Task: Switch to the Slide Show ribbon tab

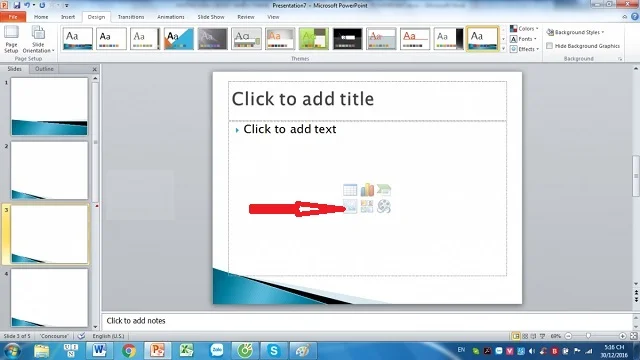Action: pyautogui.click(x=211, y=17)
